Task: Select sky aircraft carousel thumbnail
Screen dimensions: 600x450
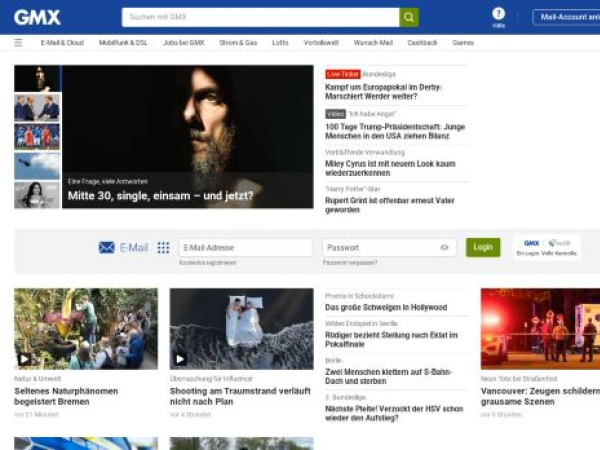Action: point(37,166)
